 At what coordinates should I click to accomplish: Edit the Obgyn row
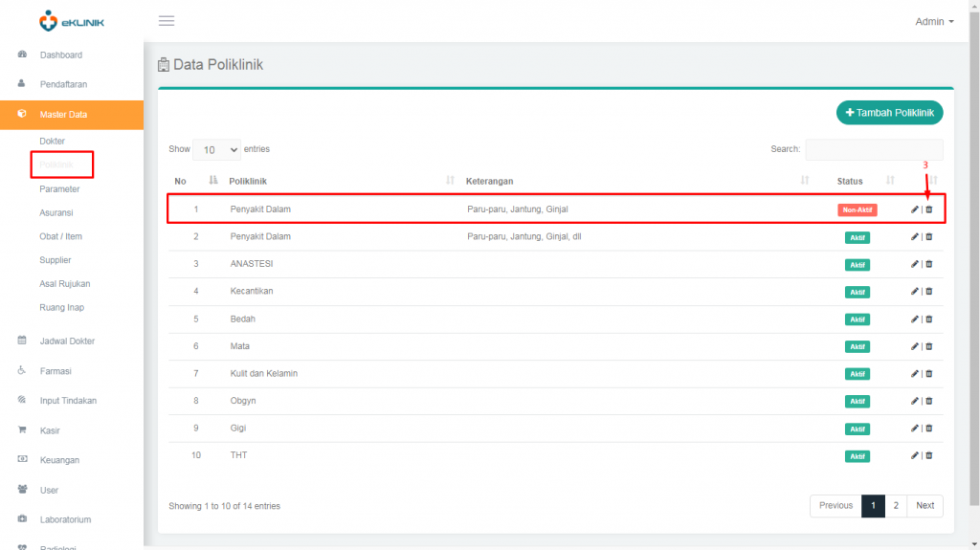(x=914, y=401)
